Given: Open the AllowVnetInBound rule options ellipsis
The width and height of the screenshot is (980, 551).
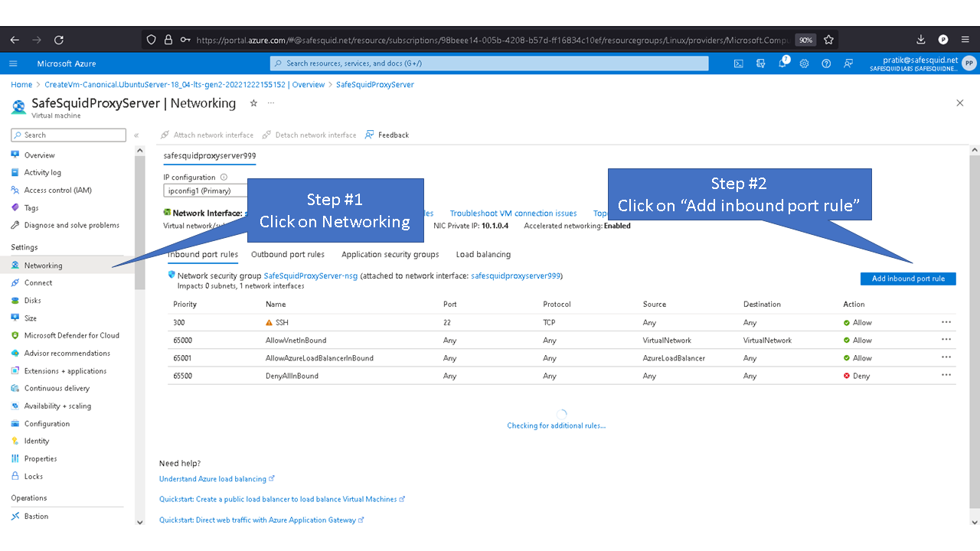Looking at the screenshot, I should tap(946, 340).
